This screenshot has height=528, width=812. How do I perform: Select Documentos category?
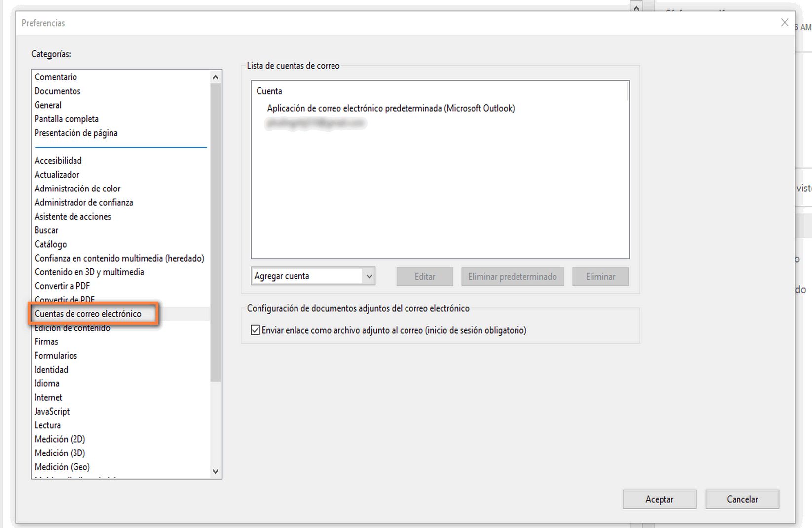point(57,91)
